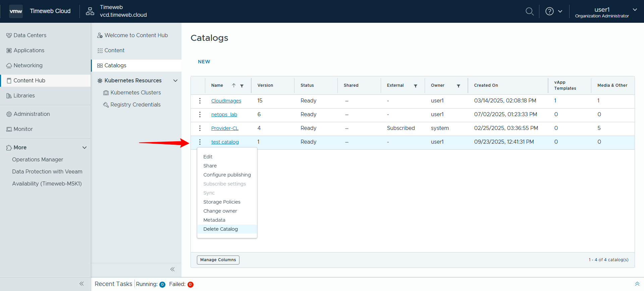
Task: Expand the help menu dropdown arrow
Action: pyautogui.click(x=560, y=11)
